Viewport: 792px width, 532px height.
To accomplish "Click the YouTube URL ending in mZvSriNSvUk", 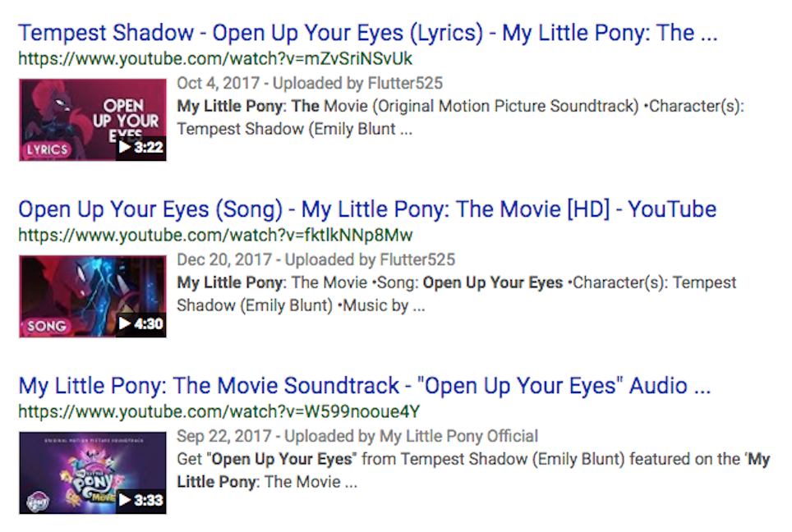I will 215,59.
